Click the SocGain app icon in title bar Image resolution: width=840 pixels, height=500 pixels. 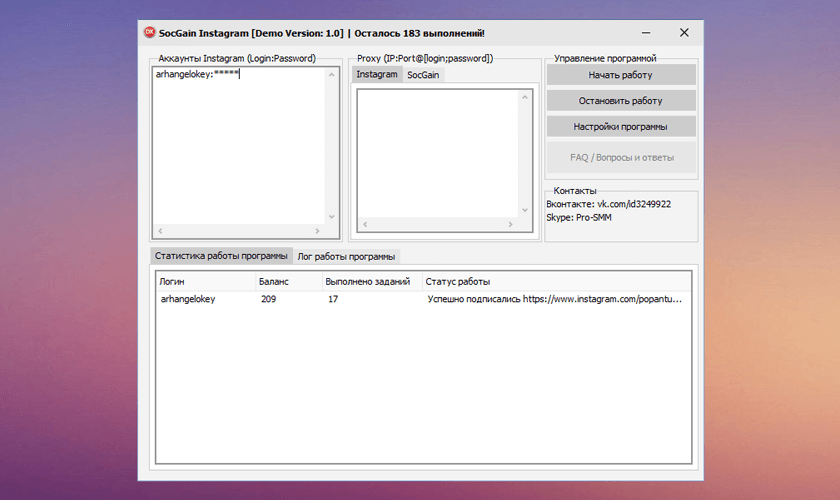pyautogui.click(x=149, y=33)
